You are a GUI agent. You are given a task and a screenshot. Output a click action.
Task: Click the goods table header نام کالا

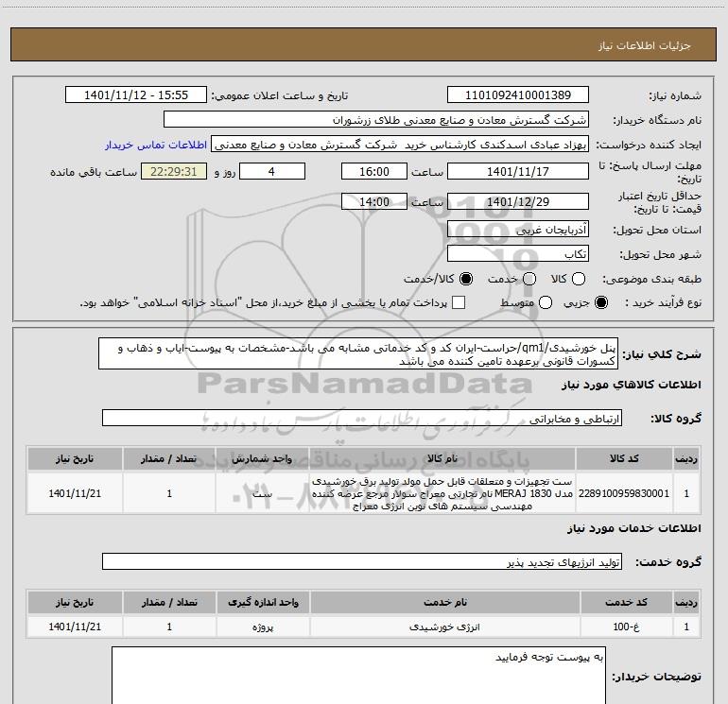point(442,458)
